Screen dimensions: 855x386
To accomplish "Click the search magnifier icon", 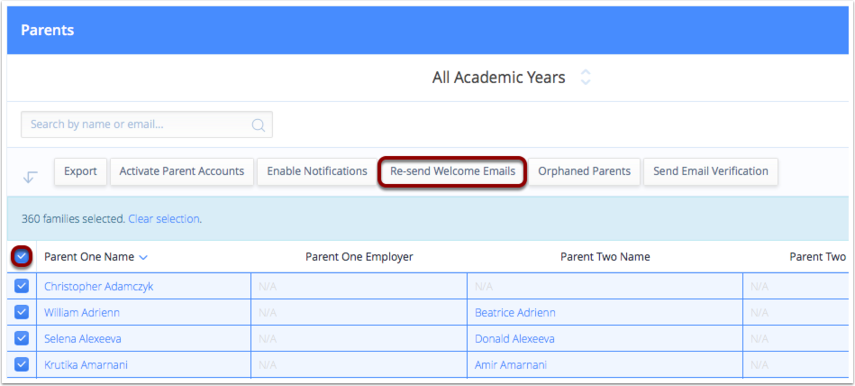I will pos(258,125).
